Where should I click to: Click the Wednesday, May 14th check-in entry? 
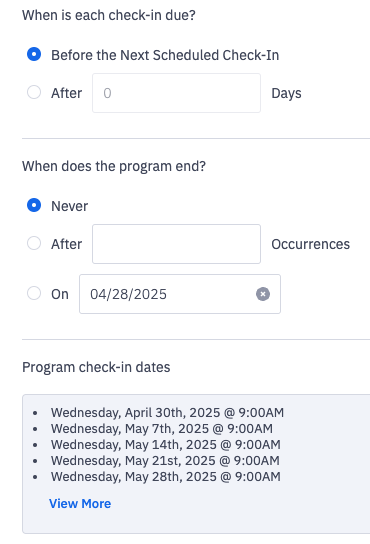coord(166,444)
